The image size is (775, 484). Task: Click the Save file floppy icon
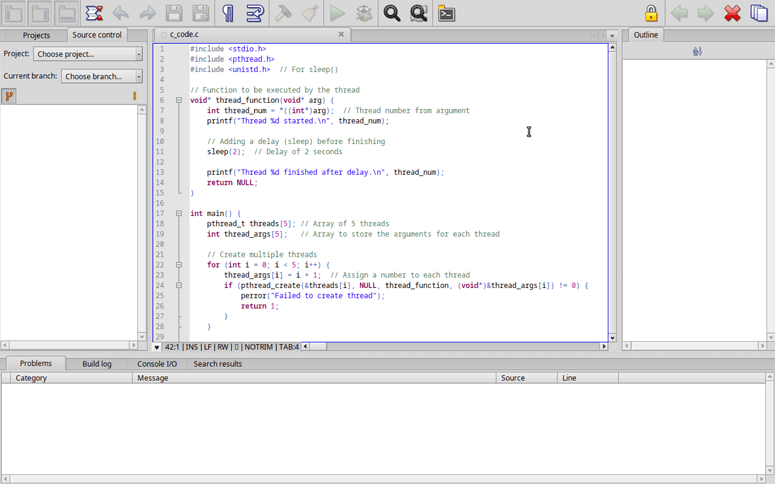(x=174, y=13)
